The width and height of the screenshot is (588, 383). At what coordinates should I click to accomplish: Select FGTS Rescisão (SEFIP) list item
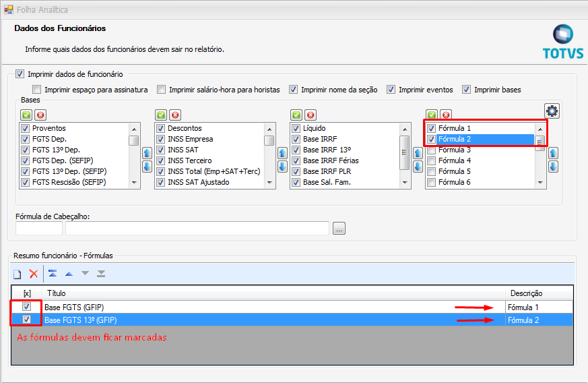pos(69,182)
